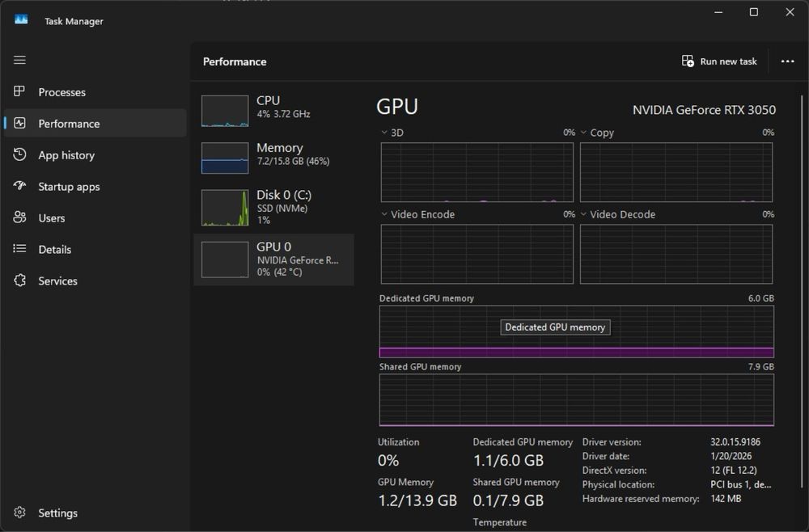Click the Performance page heading

pos(235,61)
